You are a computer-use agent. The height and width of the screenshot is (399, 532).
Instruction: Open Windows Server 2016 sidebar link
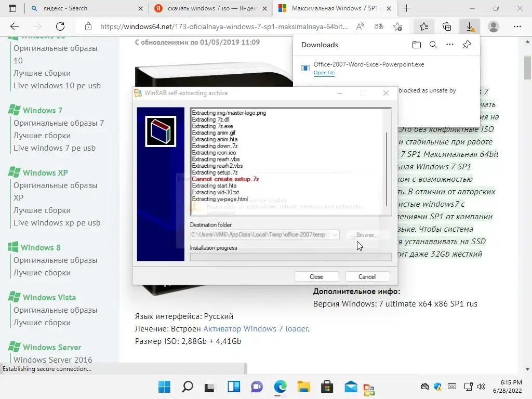(x=53, y=360)
